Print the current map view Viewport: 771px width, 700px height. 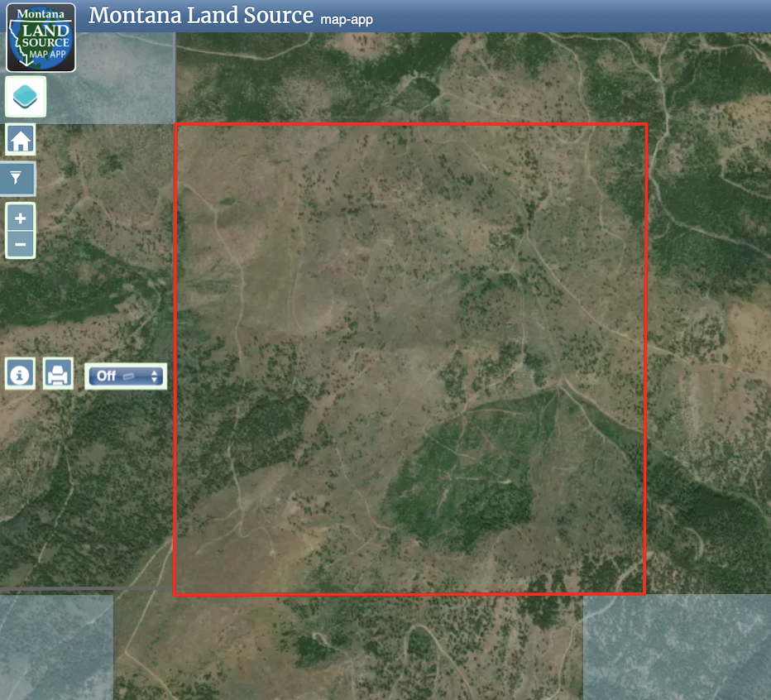point(58,374)
